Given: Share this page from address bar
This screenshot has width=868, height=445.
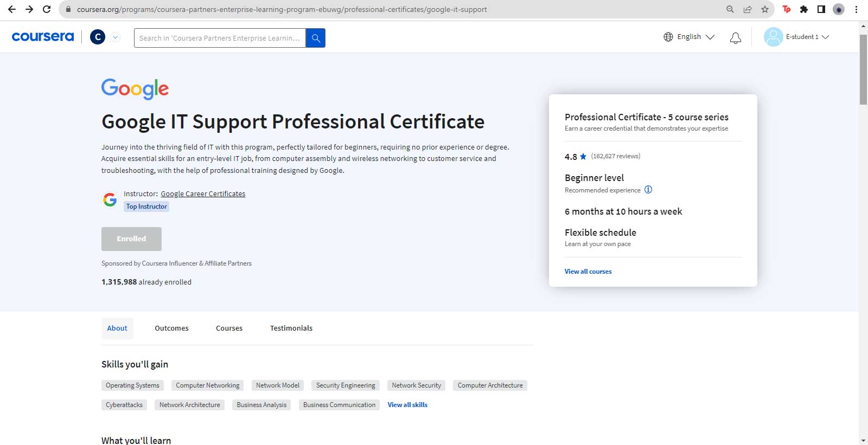Looking at the screenshot, I should click(748, 9).
